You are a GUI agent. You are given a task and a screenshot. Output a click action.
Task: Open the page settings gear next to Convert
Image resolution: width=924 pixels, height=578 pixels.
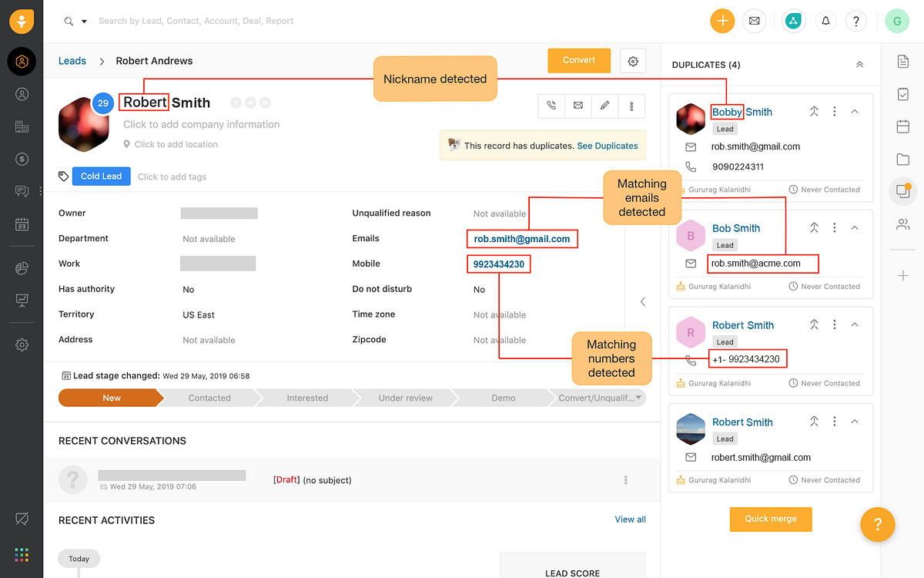pyautogui.click(x=633, y=61)
